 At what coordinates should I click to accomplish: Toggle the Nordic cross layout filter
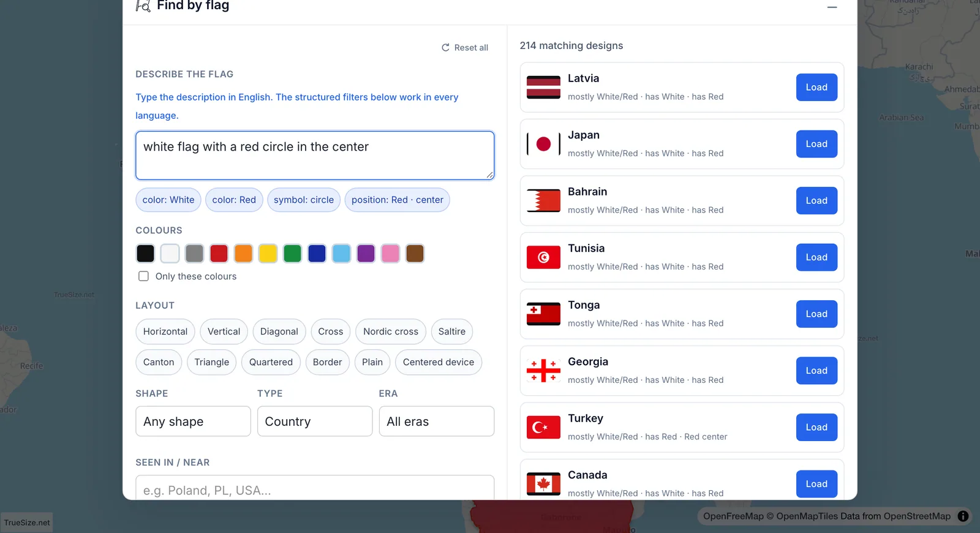pyautogui.click(x=391, y=331)
